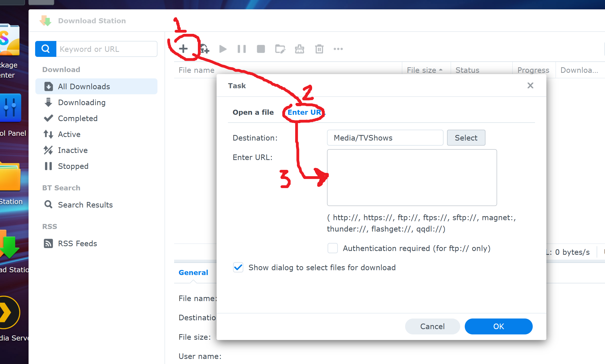
Task: Select All Downloads in the sidebar
Action: click(96, 86)
